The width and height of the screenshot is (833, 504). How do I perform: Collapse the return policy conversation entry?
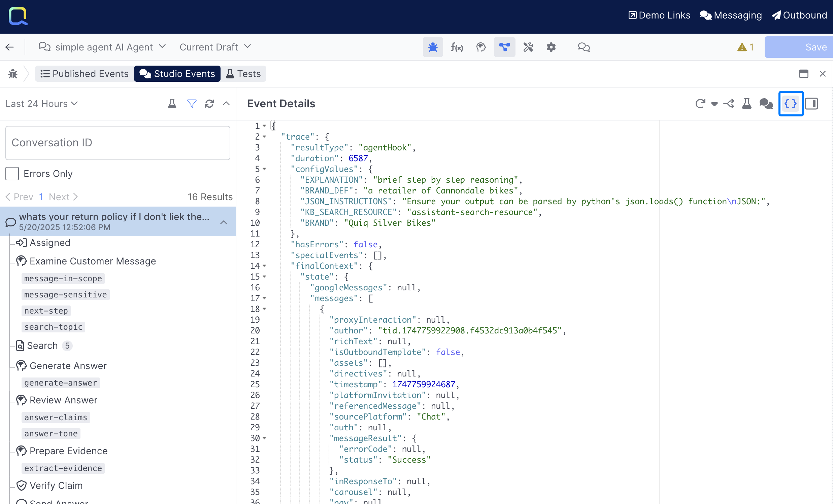(224, 222)
